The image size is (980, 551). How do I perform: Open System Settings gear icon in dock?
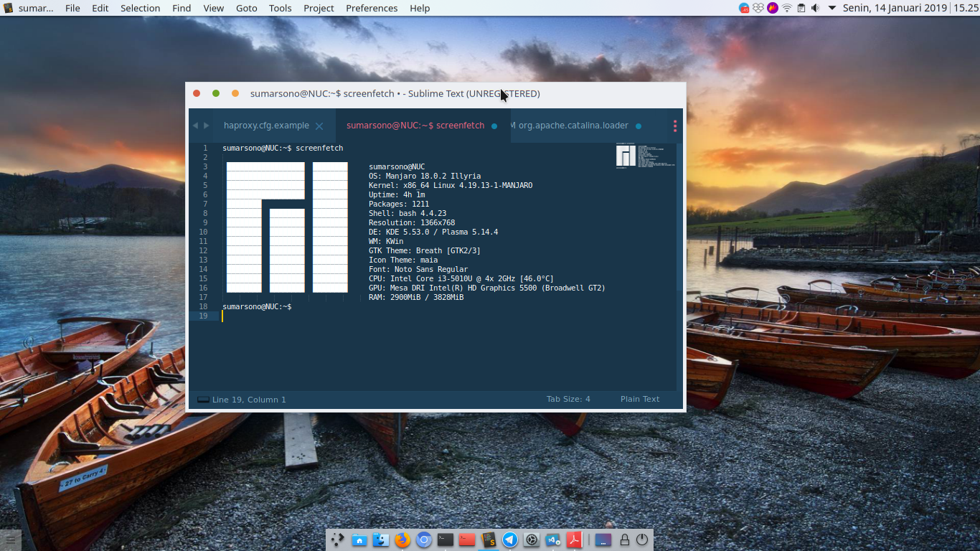532,540
